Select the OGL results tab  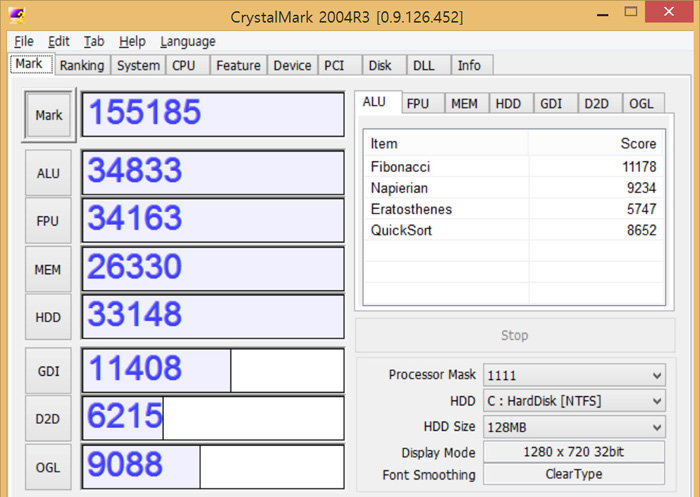click(641, 103)
